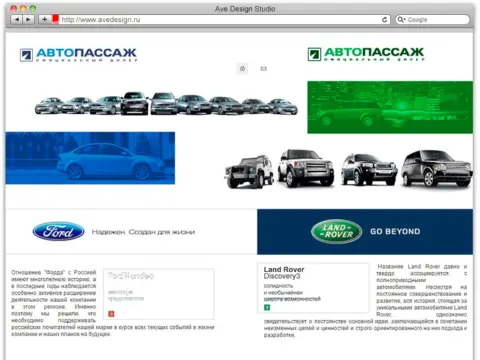The width and height of the screenshot is (480, 360).
Task: Open the search magnifier dropdown in Google field
Action: tap(401, 20)
